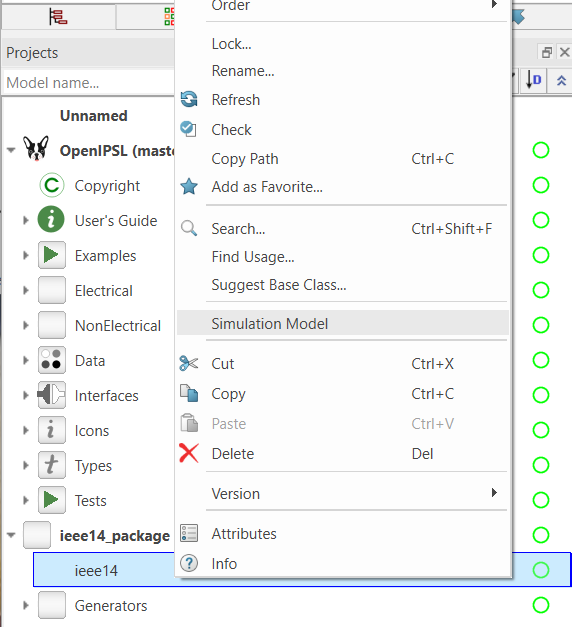Image resolution: width=572 pixels, height=627 pixels.
Task: Select Suggest Base Class menu entry
Action: click(278, 285)
